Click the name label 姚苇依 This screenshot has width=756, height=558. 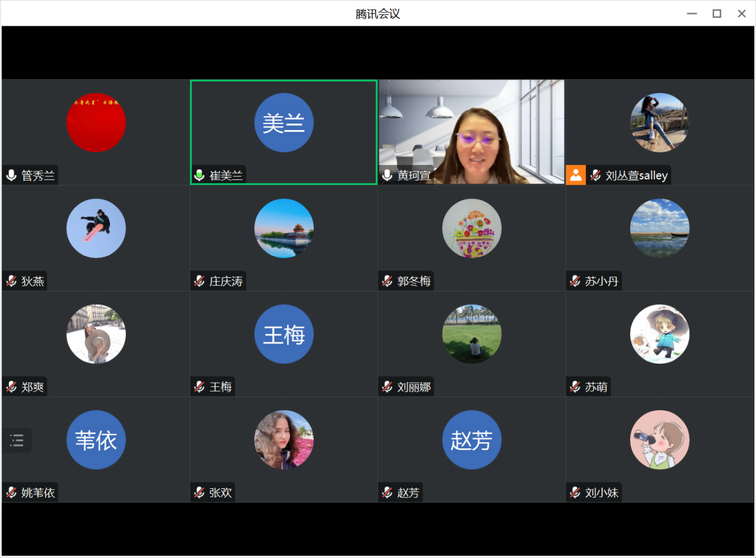pyautogui.click(x=38, y=493)
